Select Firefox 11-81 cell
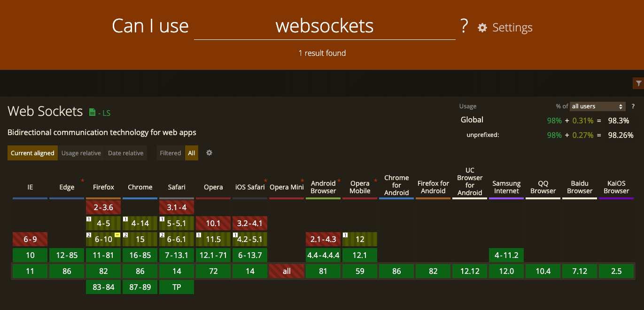The image size is (644, 310). (103, 255)
